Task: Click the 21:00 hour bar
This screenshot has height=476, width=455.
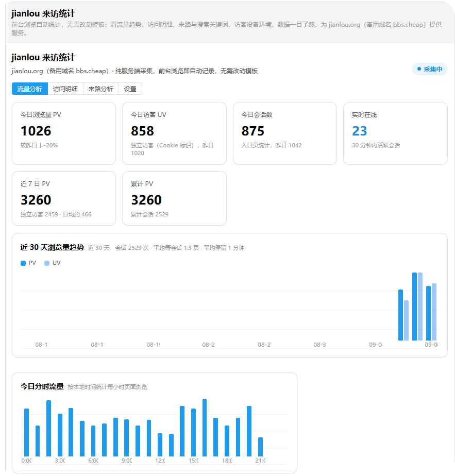Action: [260, 447]
